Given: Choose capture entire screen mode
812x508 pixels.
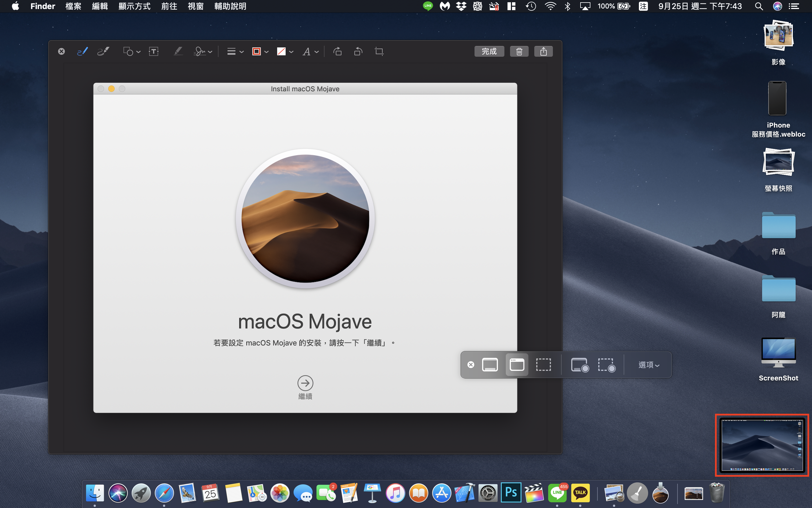Looking at the screenshot, I should pos(490,365).
